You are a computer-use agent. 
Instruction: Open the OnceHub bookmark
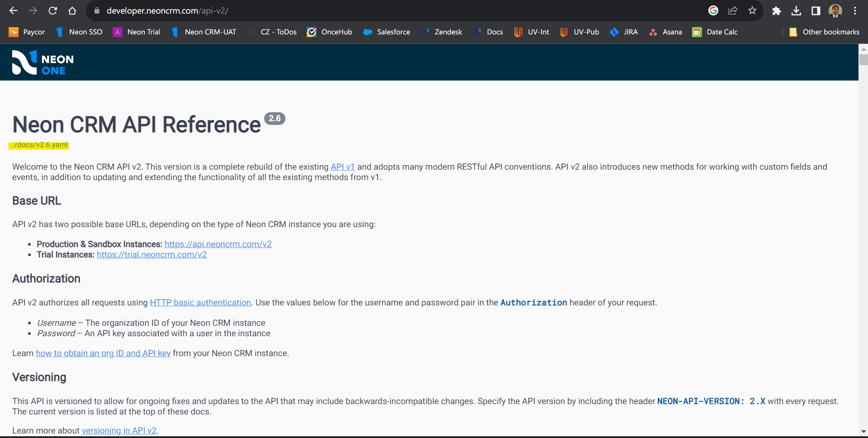(x=329, y=32)
